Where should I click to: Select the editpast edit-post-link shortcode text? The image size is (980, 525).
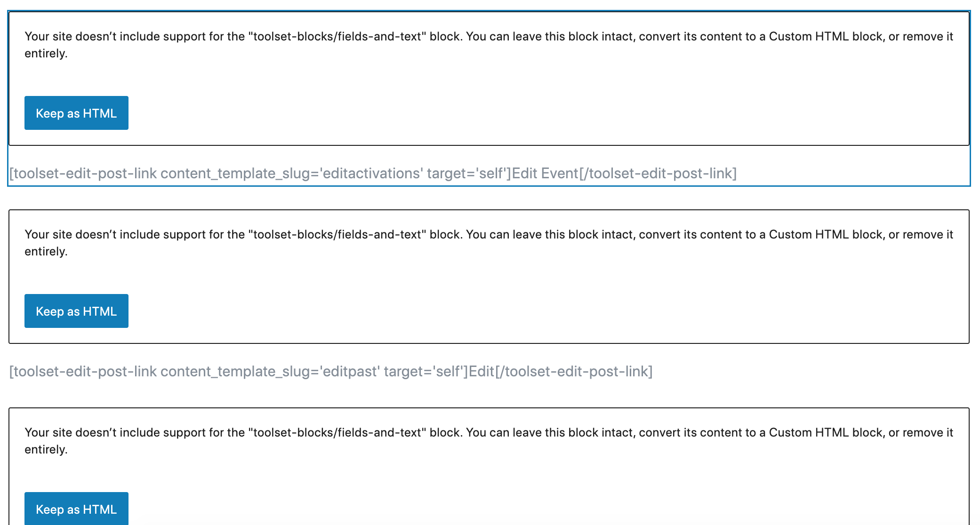[331, 372]
